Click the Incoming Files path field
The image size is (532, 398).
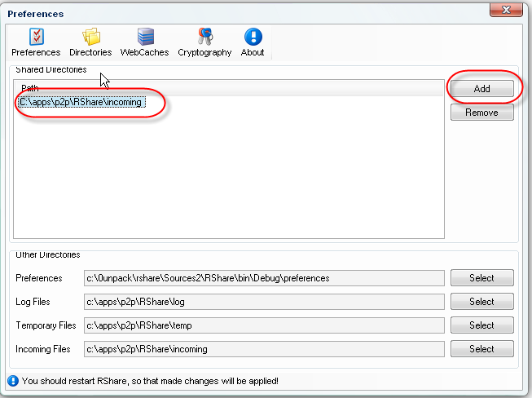(x=264, y=349)
